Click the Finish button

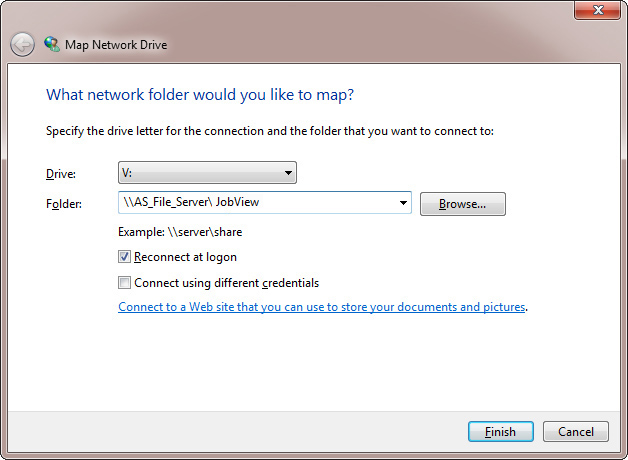(x=500, y=432)
